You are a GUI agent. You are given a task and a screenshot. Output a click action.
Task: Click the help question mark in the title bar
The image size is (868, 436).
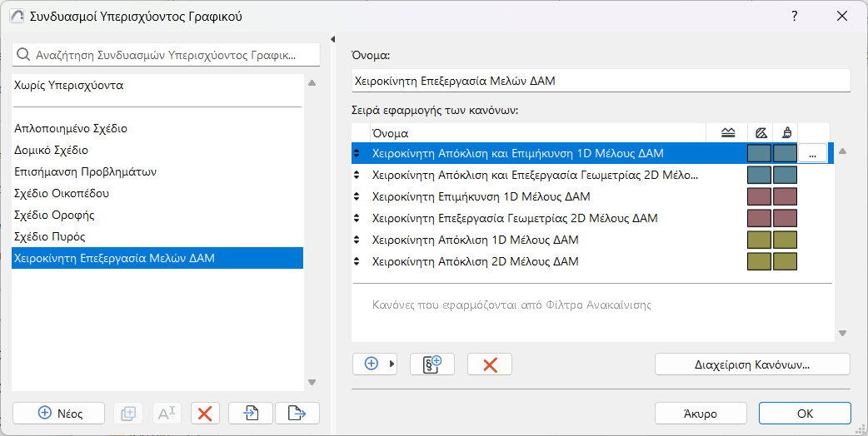point(795,17)
